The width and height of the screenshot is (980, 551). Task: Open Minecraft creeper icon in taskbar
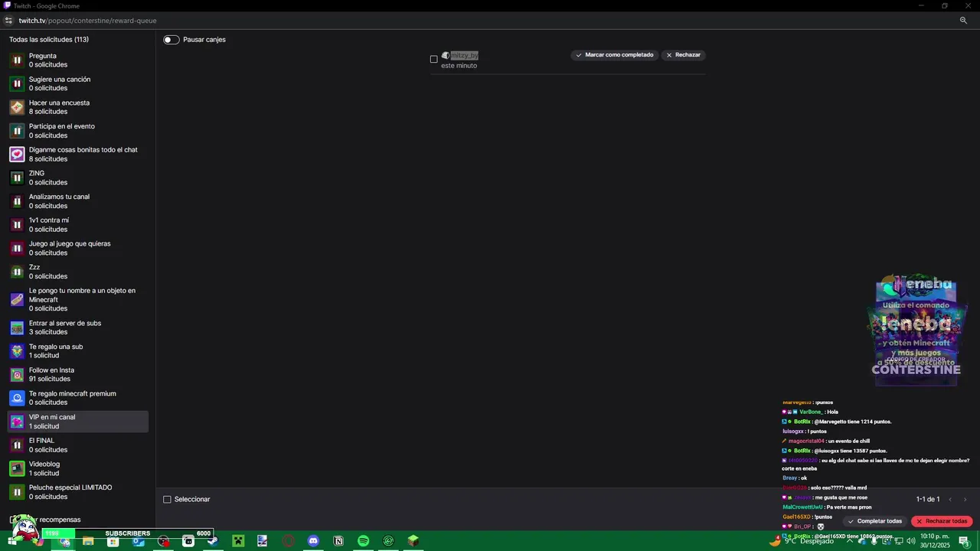pyautogui.click(x=238, y=541)
